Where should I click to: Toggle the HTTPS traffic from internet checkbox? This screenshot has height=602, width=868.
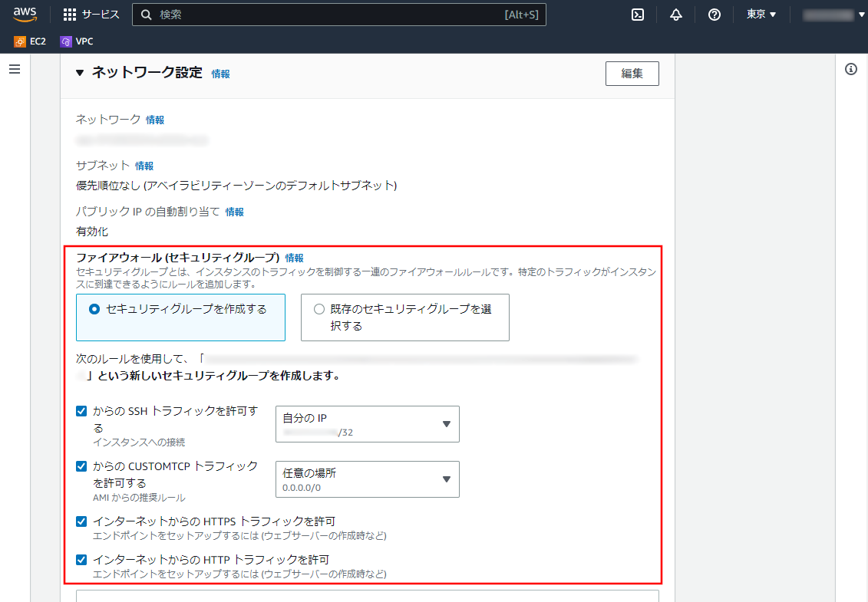click(x=81, y=521)
